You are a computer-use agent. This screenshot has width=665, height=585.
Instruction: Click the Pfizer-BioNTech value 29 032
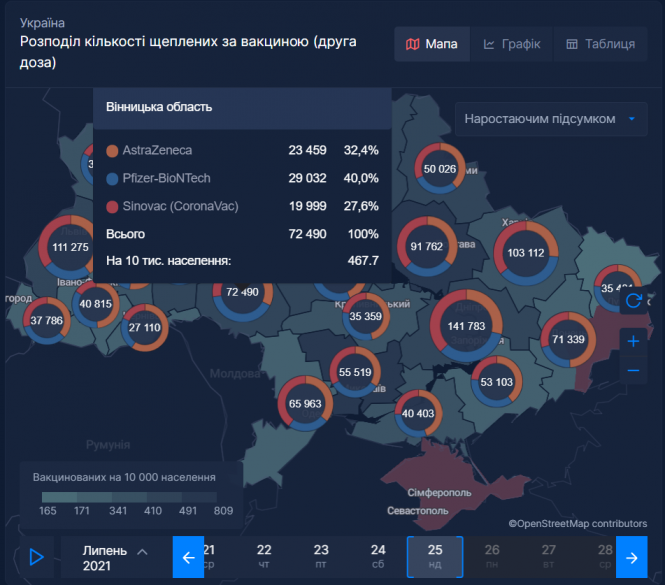click(x=307, y=178)
